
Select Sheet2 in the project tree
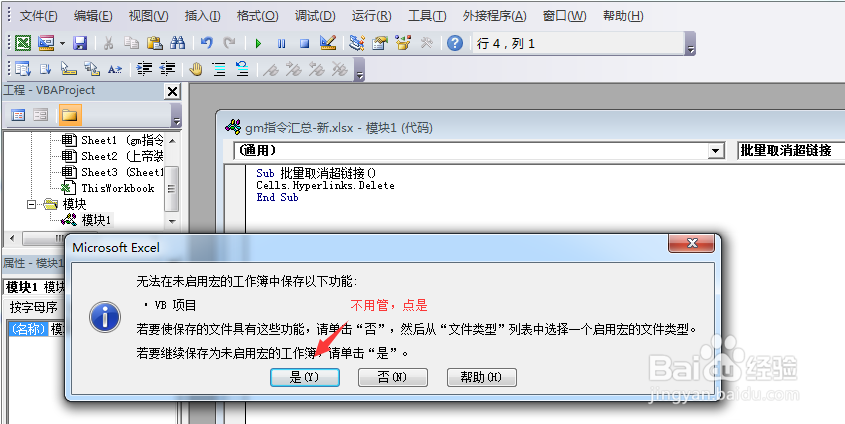coord(112,156)
